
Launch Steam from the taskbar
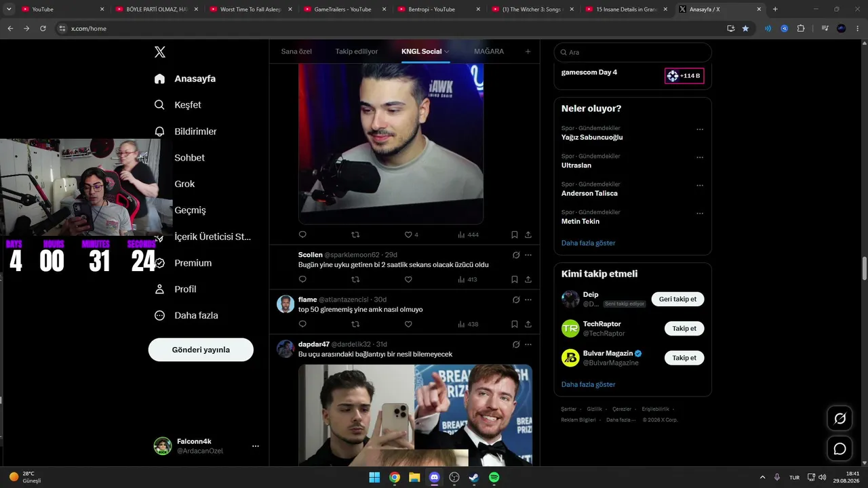coord(474,477)
